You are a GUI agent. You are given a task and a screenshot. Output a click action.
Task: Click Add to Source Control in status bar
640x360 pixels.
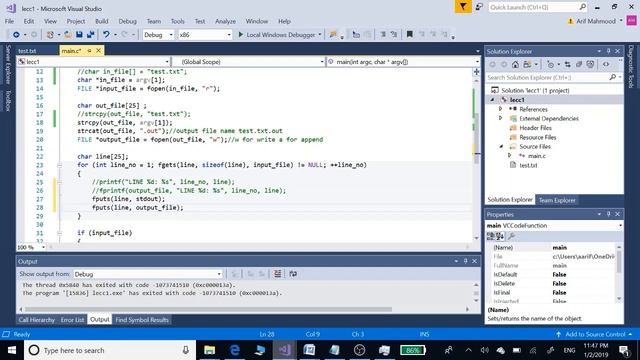[x=596, y=334]
